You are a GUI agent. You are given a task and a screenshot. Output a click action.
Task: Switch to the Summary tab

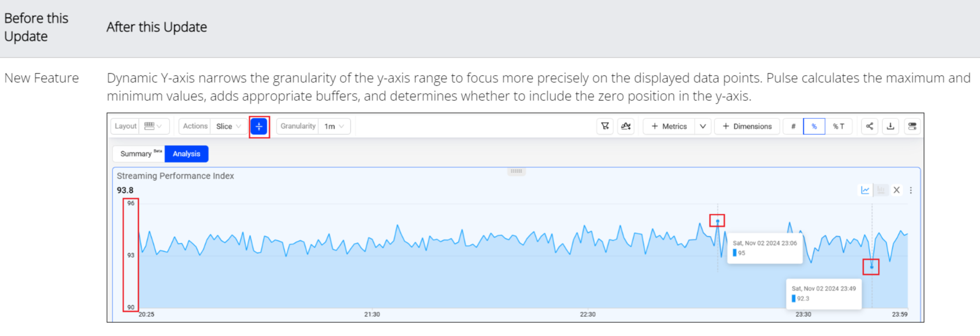[x=139, y=153]
